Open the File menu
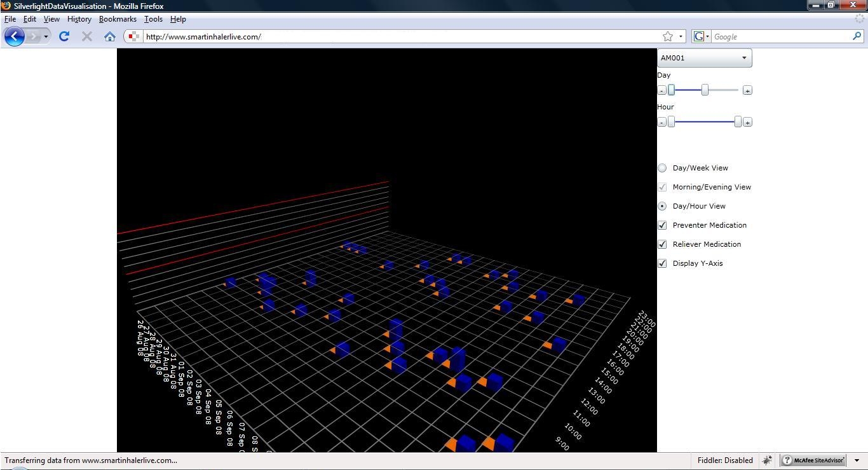The width and height of the screenshot is (868, 470). point(10,19)
